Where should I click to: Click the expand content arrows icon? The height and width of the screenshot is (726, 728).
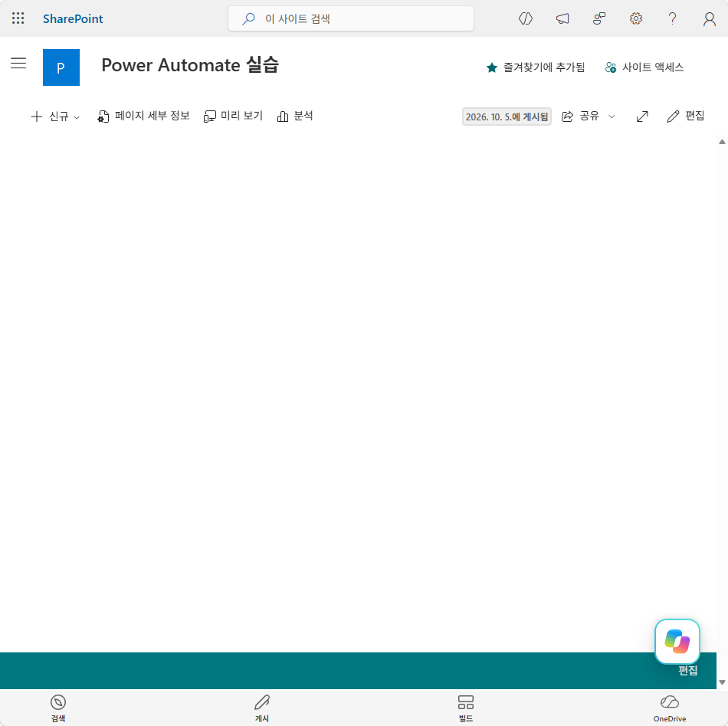[642, 116]
